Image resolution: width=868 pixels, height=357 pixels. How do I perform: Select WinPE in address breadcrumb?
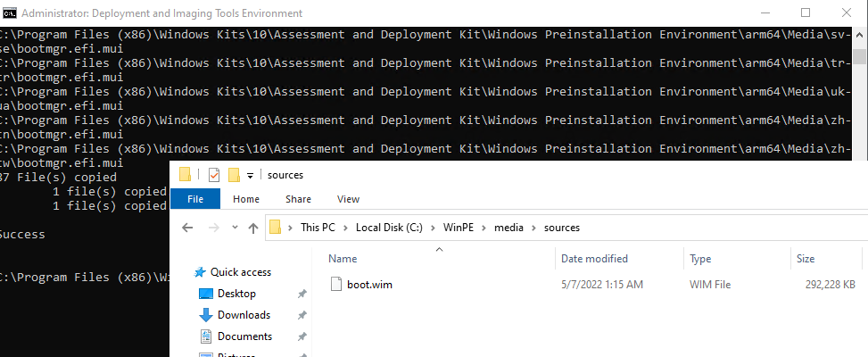pyautogui.click(x=459, y=228)
